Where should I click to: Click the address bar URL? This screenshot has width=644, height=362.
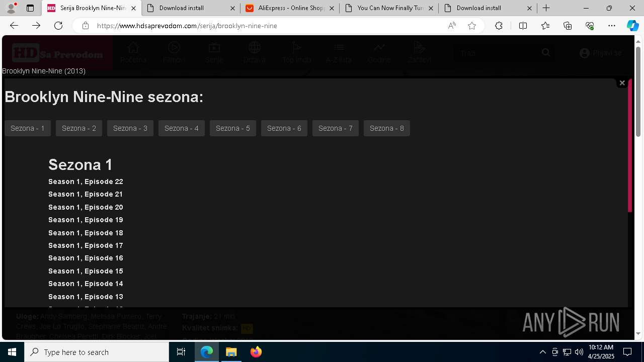(187, 26)
